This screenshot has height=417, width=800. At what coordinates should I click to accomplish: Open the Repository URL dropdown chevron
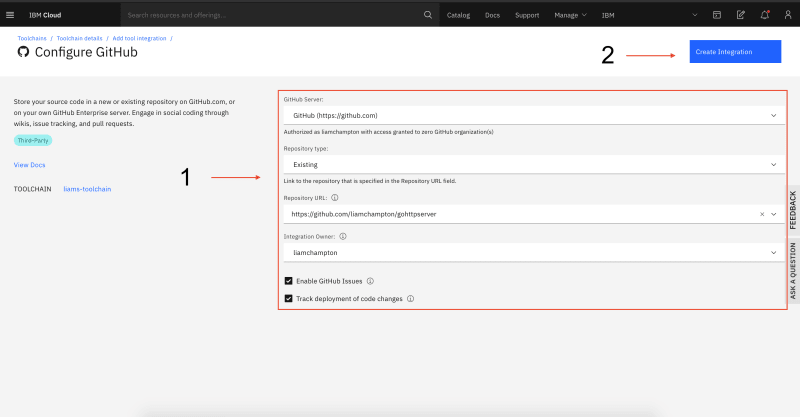click(x=773, y=214)
